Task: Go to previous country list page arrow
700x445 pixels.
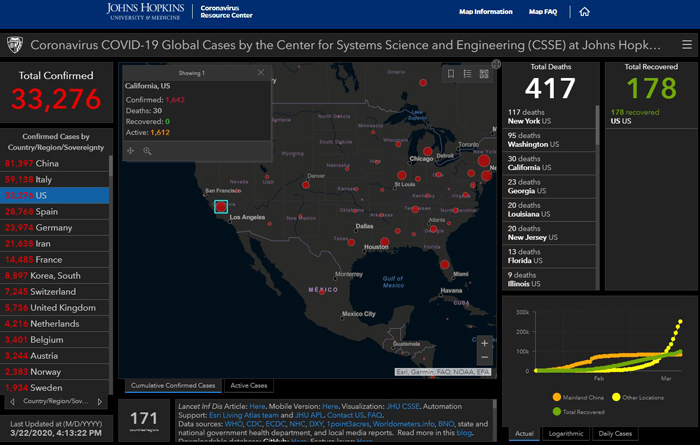Action: tap(12, 401)
